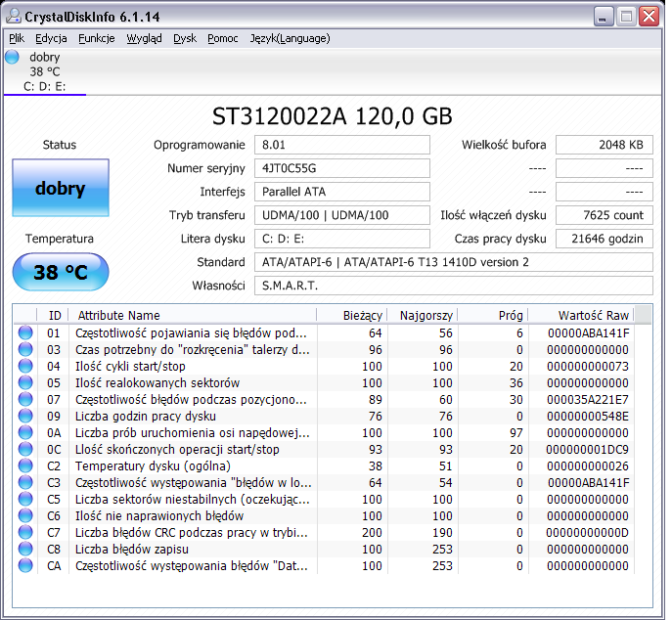Open the Dysk menu
Image resolution: width=672 pixels, height=620 pixels.
point(185,38)
